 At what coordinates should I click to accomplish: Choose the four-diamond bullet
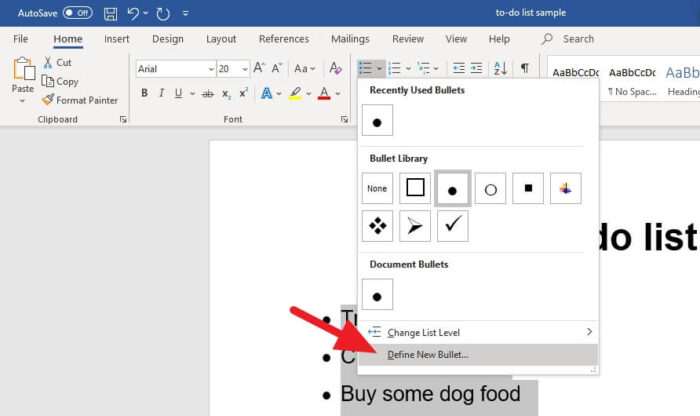click(377, 226)
